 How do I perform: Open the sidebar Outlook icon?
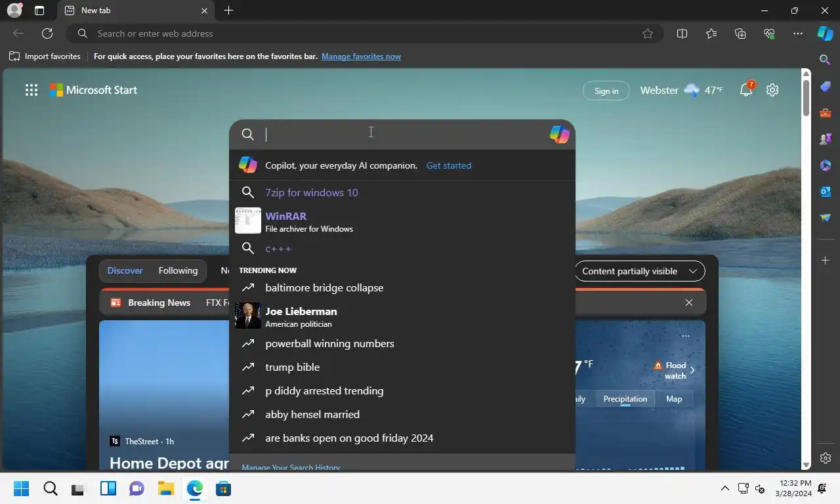pos(826,192)
